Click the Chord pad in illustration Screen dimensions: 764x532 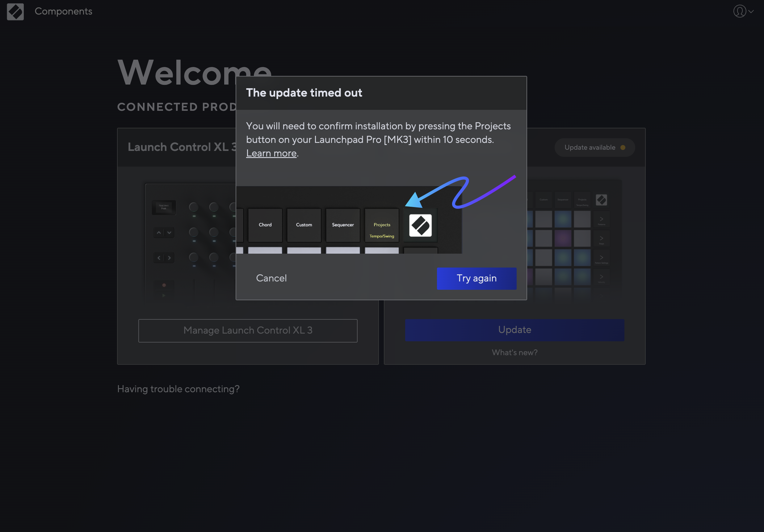click(265, 226)
